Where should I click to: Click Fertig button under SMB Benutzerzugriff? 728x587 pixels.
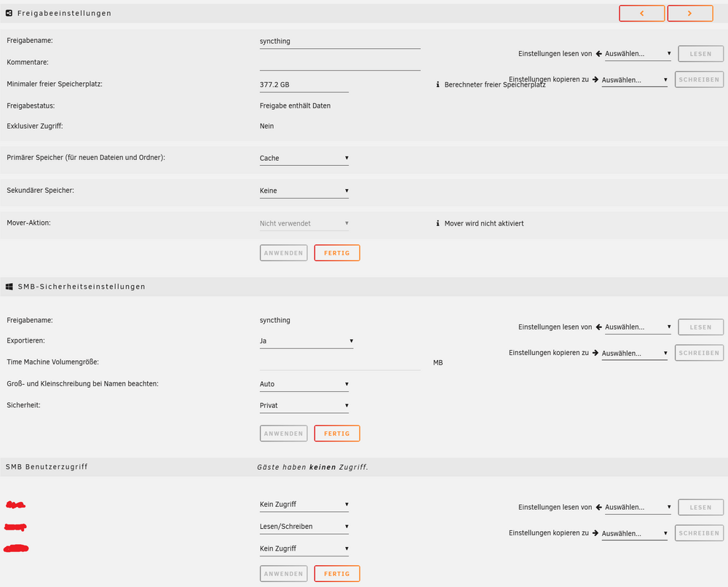tap(337, 573)
